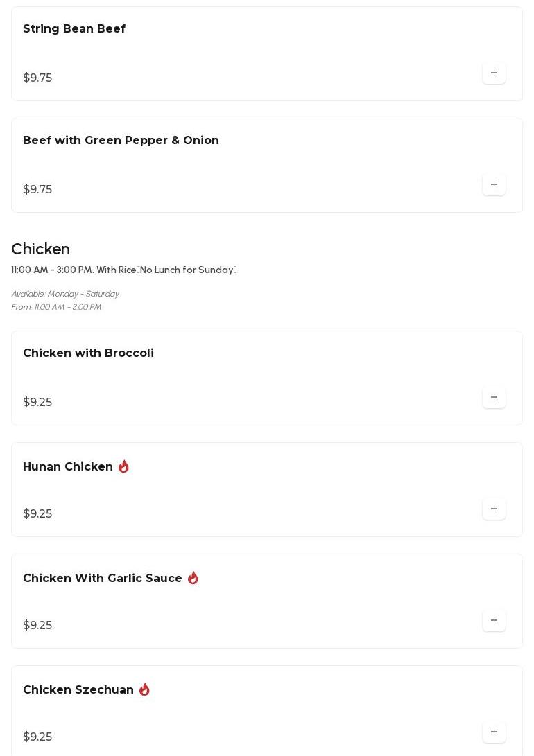Image resolution: width=534 pixels, height=756 pixels.
Task: Open Chicken Szechuan menu item
Action: [x=78, y=690]
